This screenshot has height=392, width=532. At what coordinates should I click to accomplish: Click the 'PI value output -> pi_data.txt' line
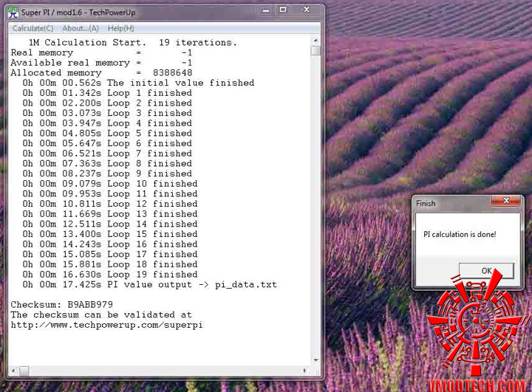pyautogui.click(x=149, y=284)
